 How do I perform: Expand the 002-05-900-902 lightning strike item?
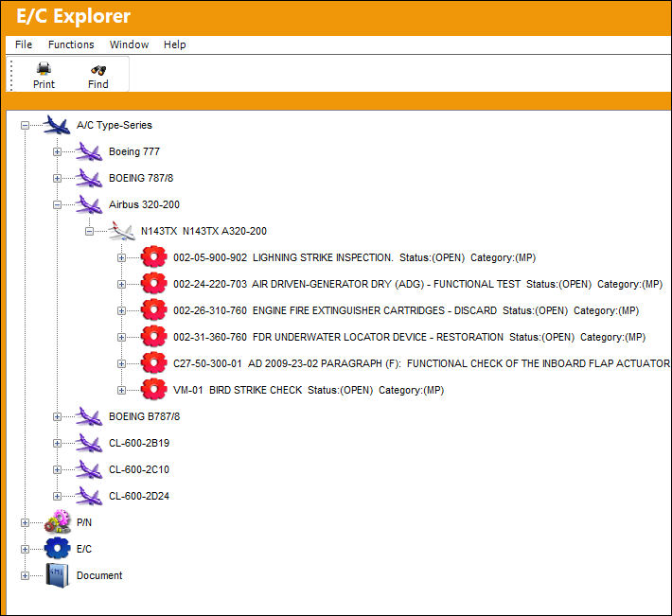[x=122, y=258]
